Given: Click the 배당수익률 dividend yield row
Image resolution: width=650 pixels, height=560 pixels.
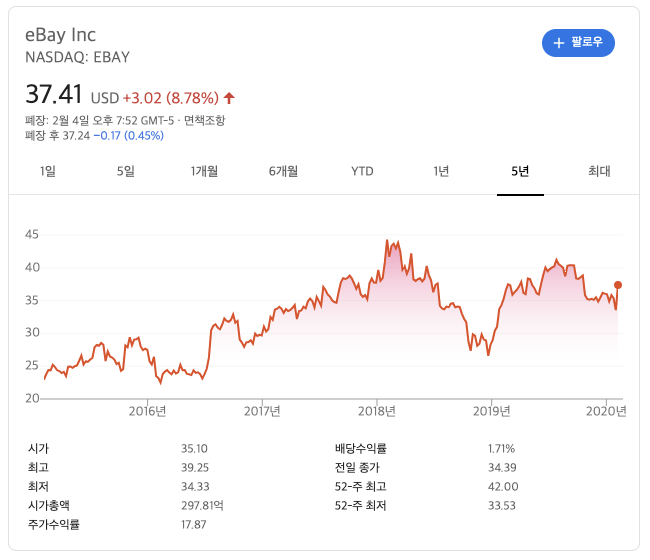Looking at the screenshot, I should click(425, 448).
